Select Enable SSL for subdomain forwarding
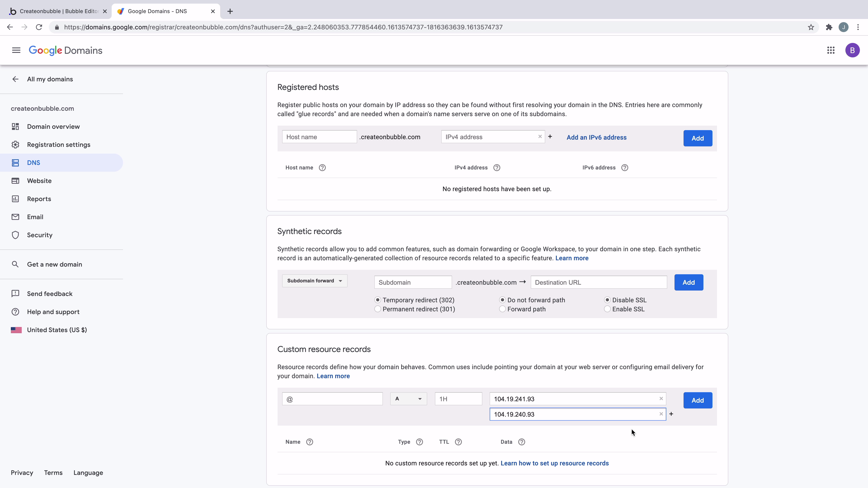Screen dimensions: 868x488 point(607,309)
